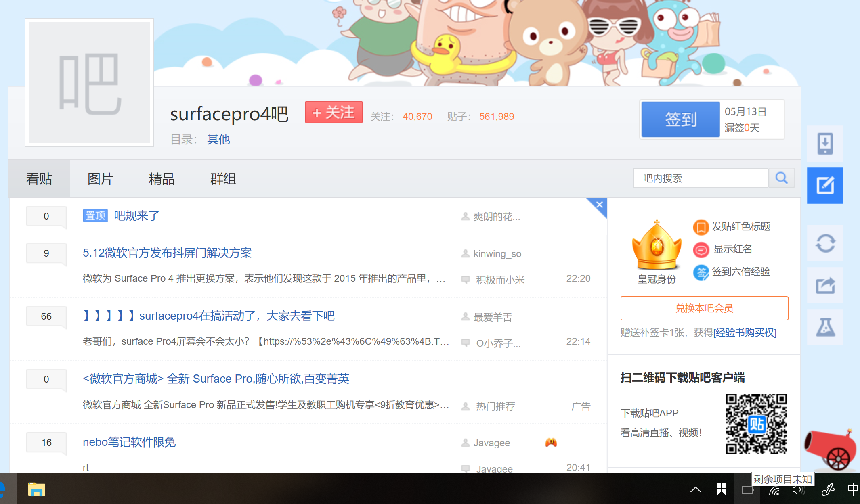Click the Javagee author name beside the gamepad badge
The image size is (860, 504).
pyautogui.click(x=492, y=443)
